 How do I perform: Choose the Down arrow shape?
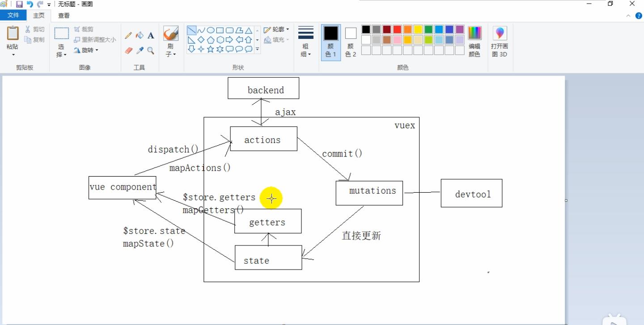[x=191, y=49]
